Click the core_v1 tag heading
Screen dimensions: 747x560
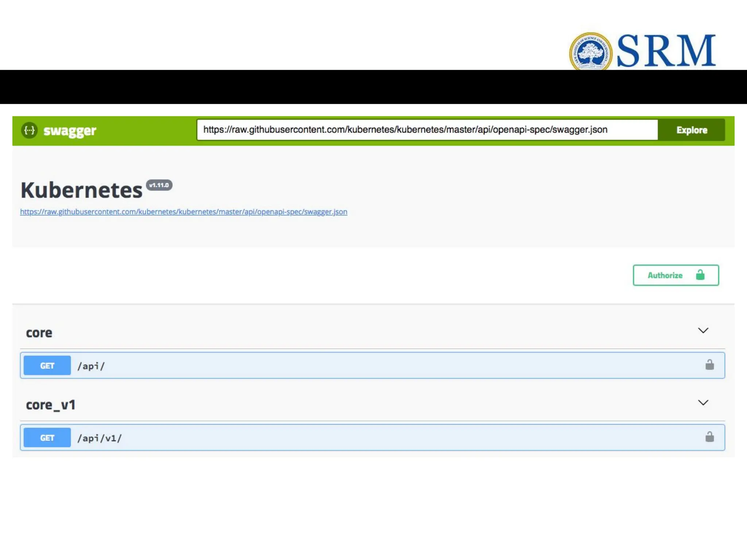tap(51, 405)
